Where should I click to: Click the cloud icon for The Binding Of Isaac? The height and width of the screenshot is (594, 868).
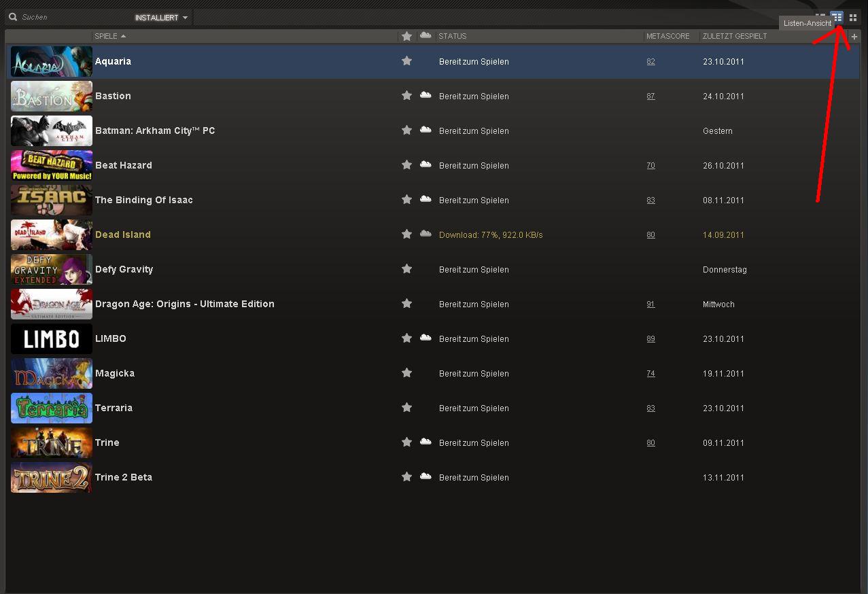tap(426, 199)
